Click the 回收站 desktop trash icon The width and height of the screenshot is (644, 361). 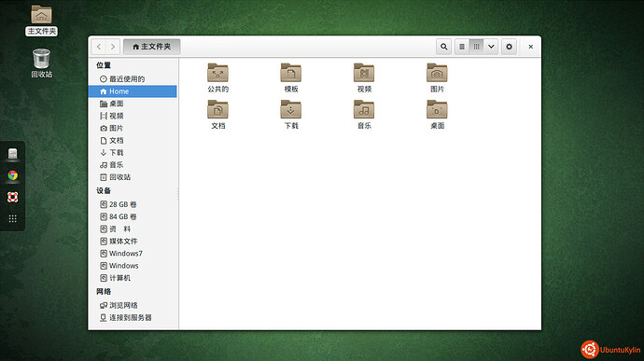click(x=41, y=63)
